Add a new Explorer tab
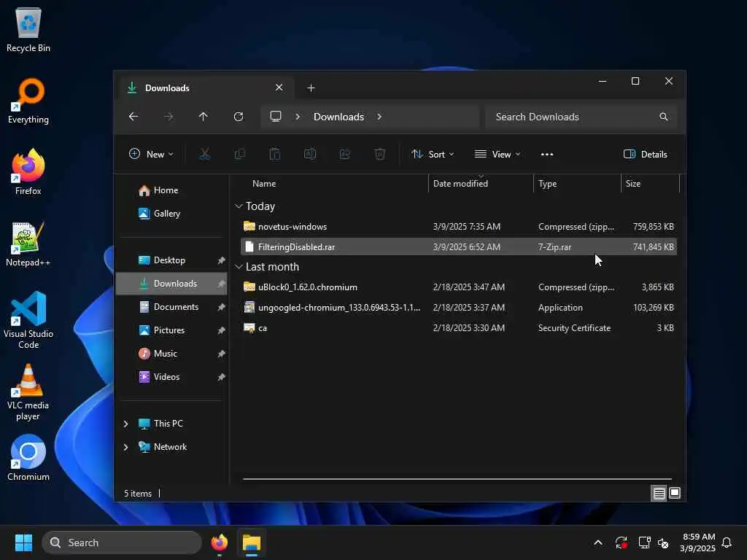The image size is (747, 560). point(311,88)
